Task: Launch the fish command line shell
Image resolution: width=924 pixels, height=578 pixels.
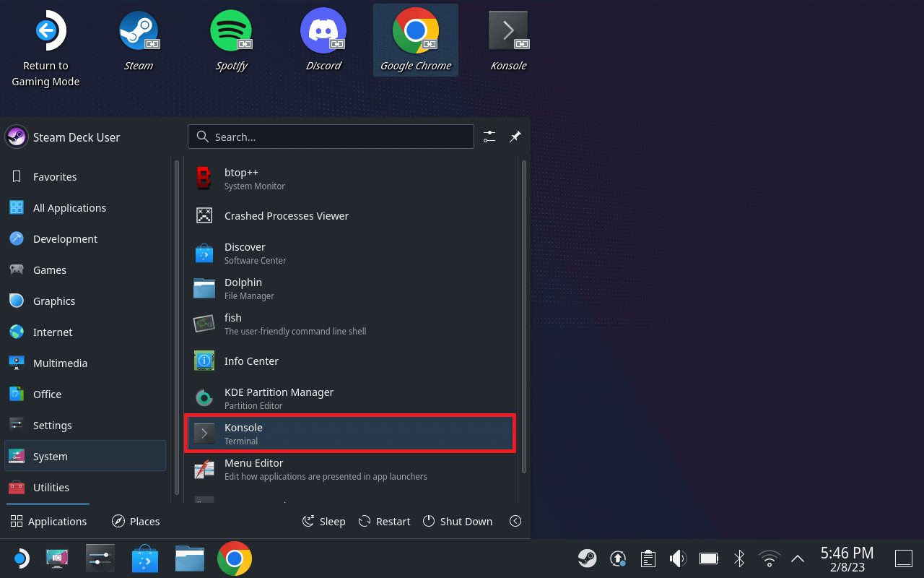Action: click(x=351, y=324)
